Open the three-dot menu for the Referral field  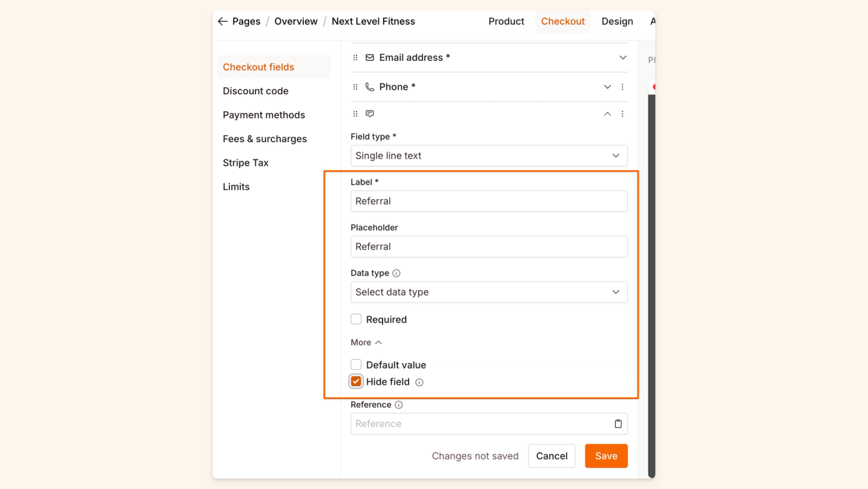coord(622,114)
